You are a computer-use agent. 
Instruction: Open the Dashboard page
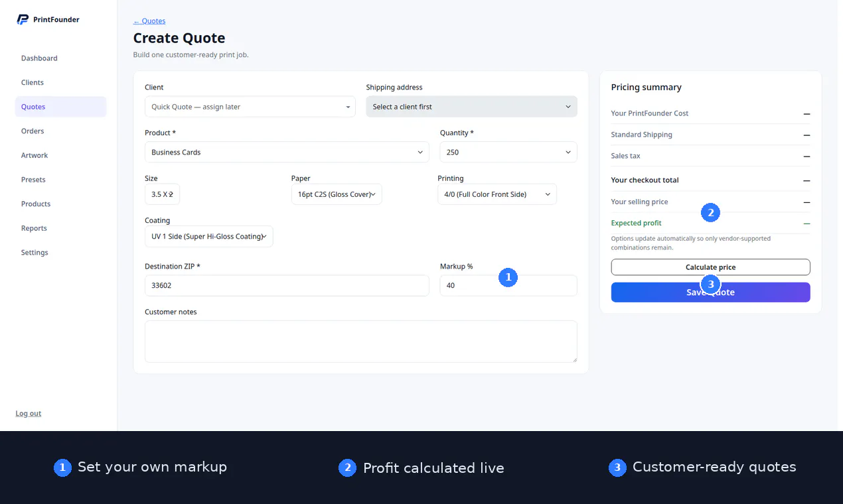(x=39, y=58)
